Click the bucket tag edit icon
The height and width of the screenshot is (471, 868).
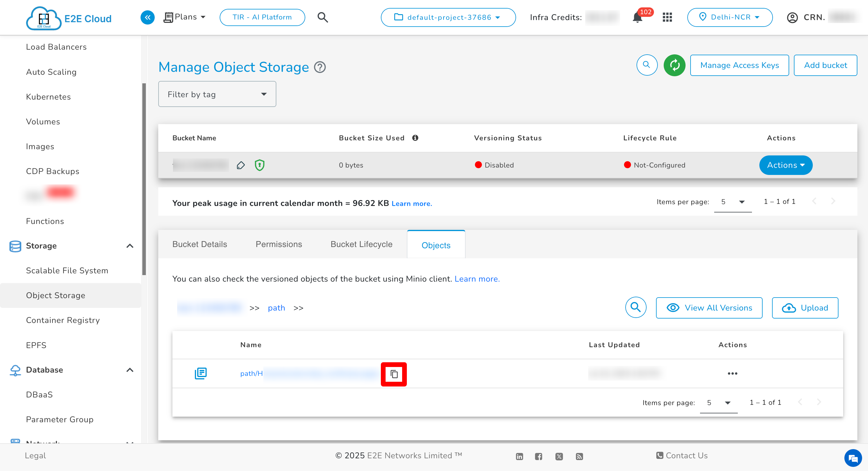point(240,165)
